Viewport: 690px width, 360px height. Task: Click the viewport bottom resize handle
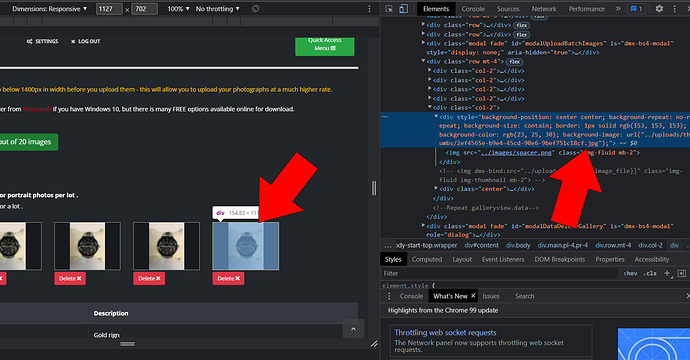127,344
